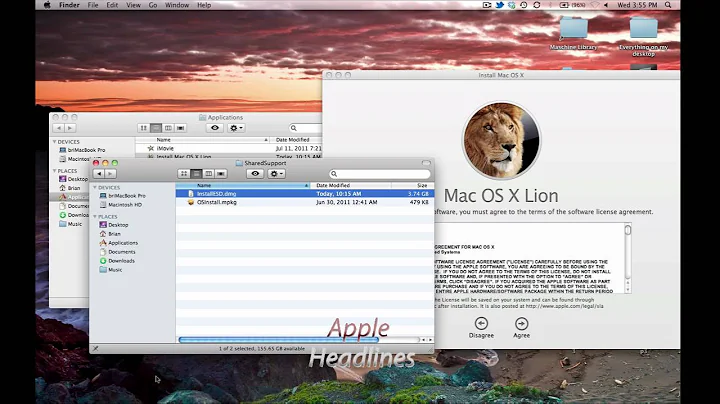Switch Applications window to icon view
Viewport: 720px width, 404px height.
[143, 128]
